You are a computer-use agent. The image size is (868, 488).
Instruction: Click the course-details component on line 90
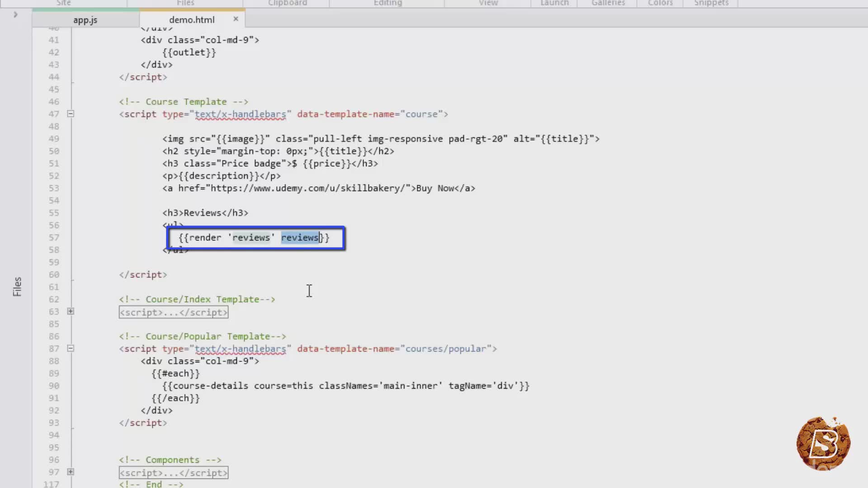point(346,386)
